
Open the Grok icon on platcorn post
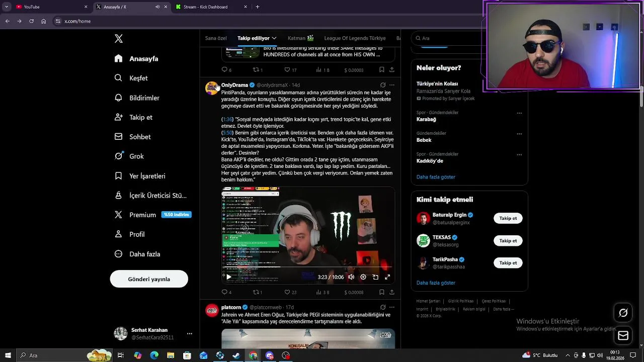[x=383, y=307]
